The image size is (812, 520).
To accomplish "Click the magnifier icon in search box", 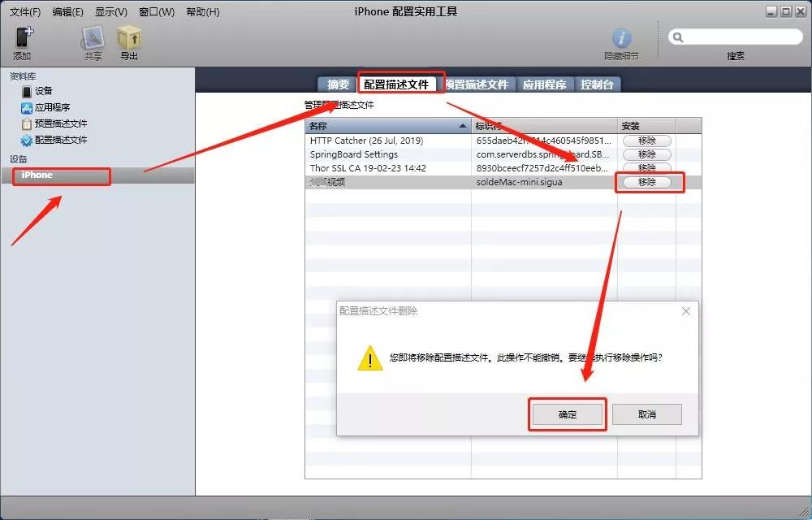I will coord(678,37).
